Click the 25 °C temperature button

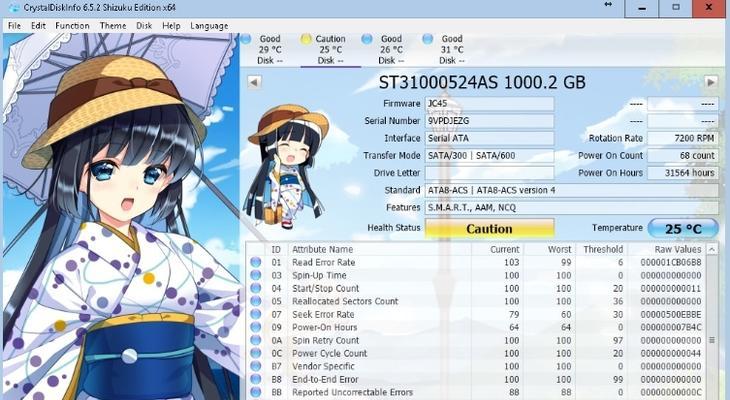[683, 229]
